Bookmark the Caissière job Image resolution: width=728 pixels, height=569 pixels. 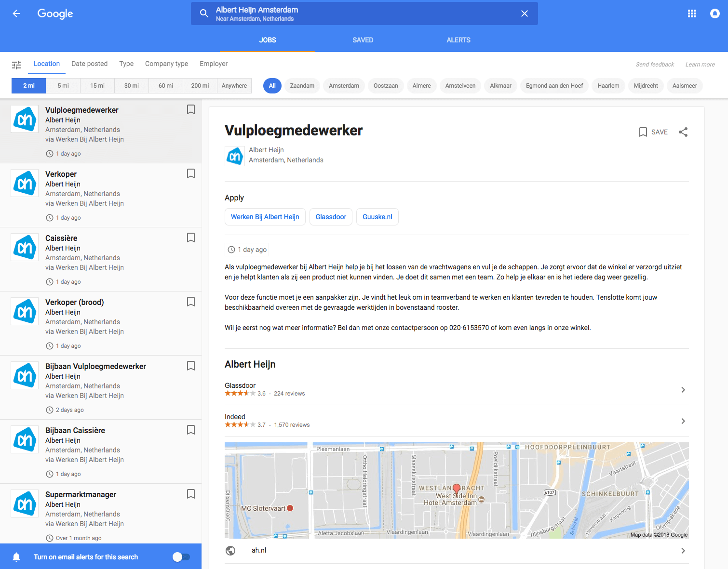(191, 238)
